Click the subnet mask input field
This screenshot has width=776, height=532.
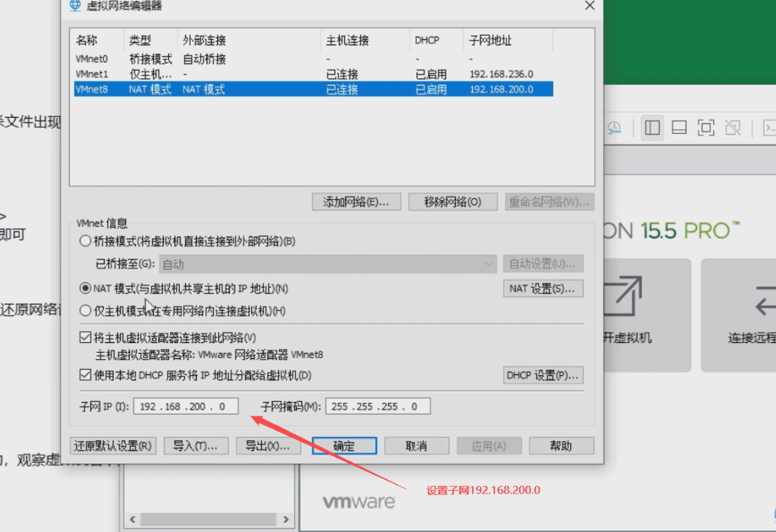click(377, 406)
